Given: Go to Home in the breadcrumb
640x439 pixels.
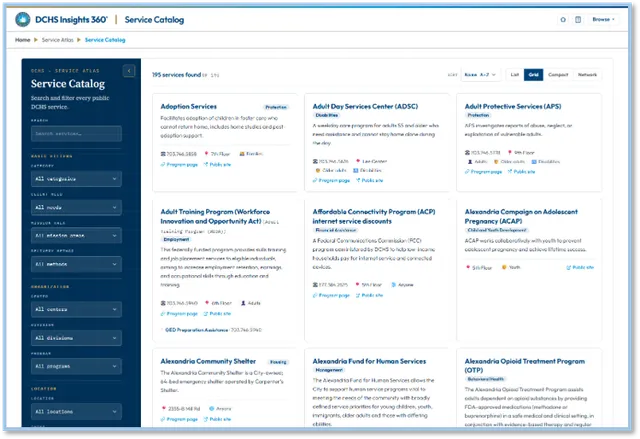Looking at the screenshot, I should (x=23, y=40).
